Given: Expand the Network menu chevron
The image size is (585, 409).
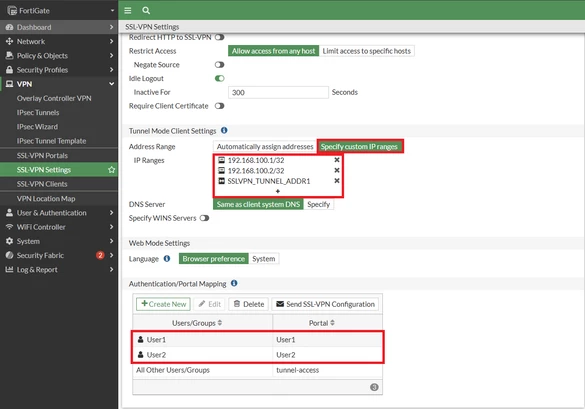Looking at the screenshot, I should 111,41.
